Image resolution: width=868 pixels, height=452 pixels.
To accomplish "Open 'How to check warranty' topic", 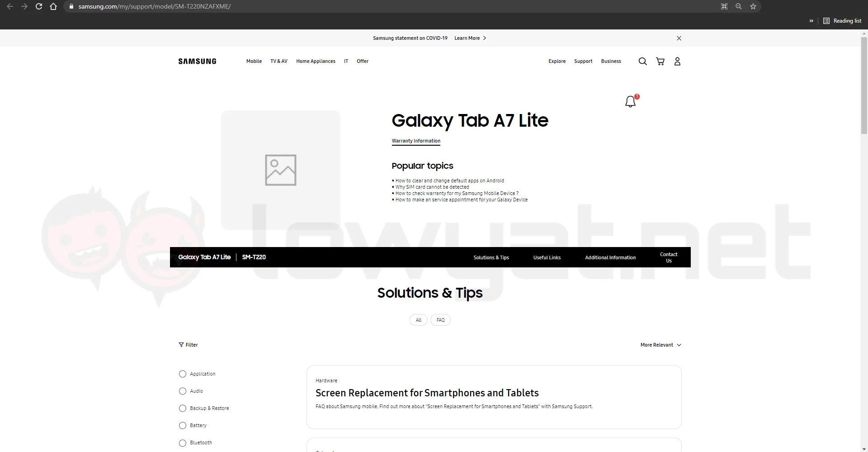I will tap(457, 193).
